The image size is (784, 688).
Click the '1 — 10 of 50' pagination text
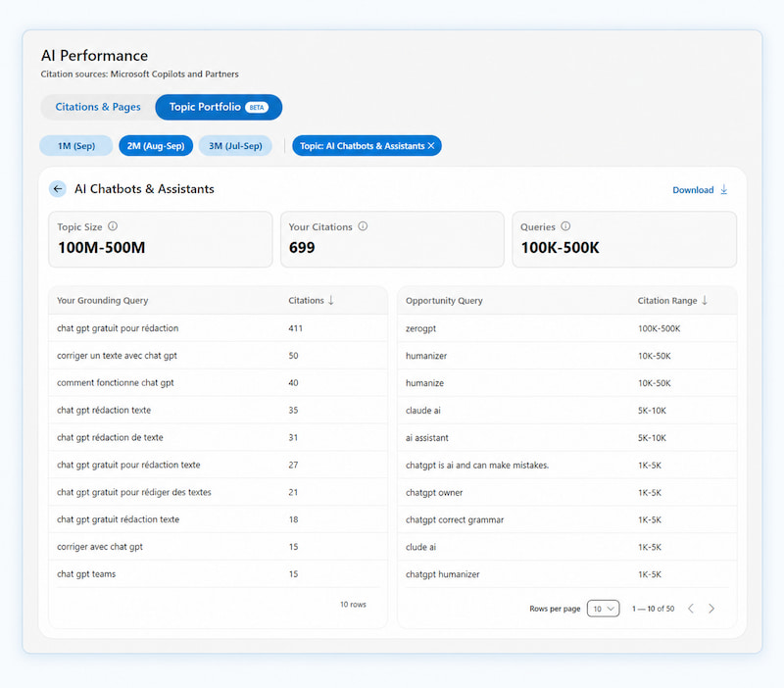[653, 609]
